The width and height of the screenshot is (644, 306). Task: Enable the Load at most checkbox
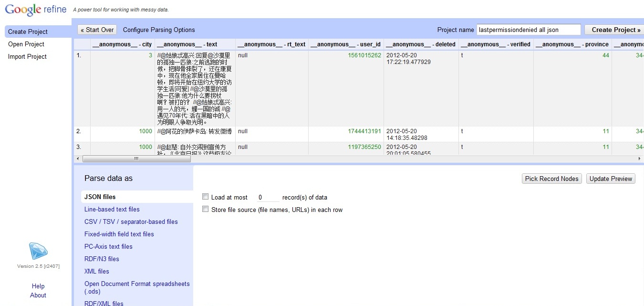coord(205,197)
